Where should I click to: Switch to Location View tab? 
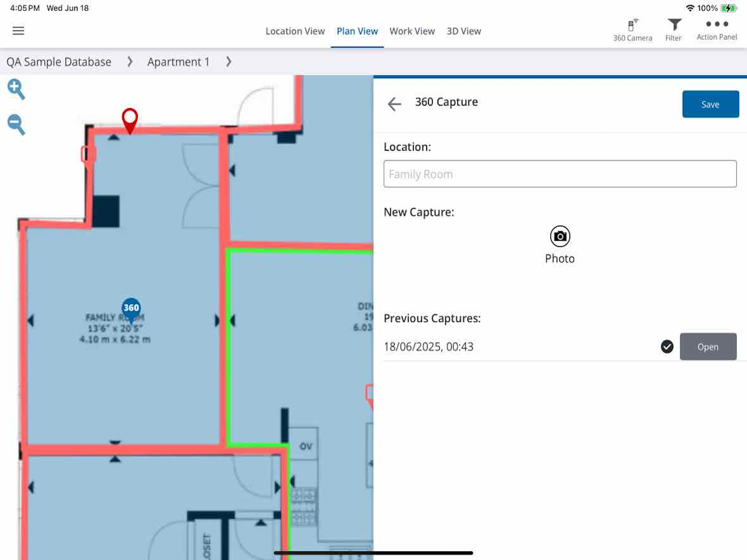click(295, 31)
